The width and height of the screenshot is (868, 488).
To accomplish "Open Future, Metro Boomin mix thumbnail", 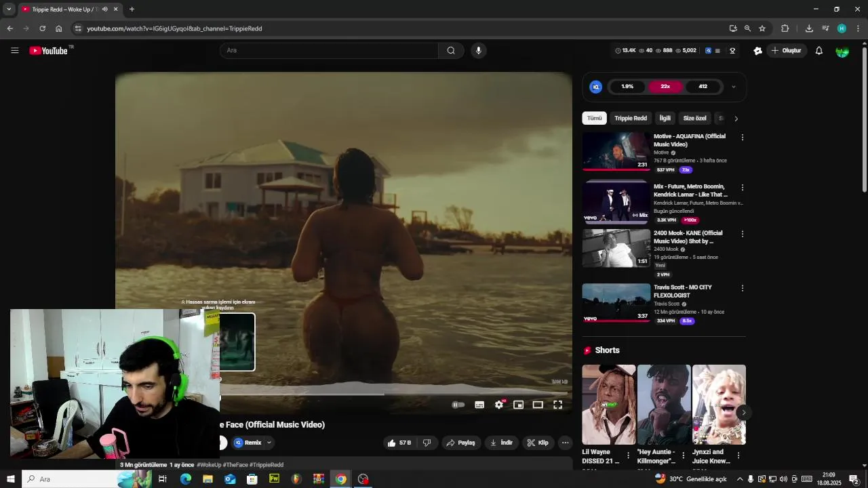I will point(616,201).
